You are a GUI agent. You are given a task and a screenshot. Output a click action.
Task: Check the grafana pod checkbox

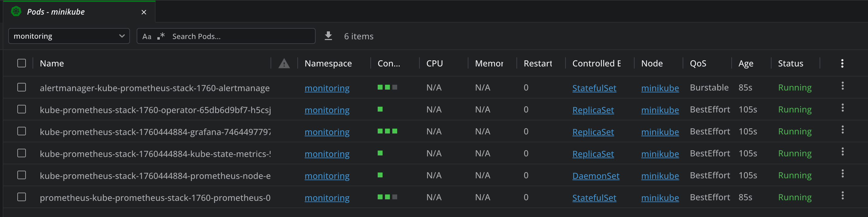pyautogui.click(x=22, y=131)
